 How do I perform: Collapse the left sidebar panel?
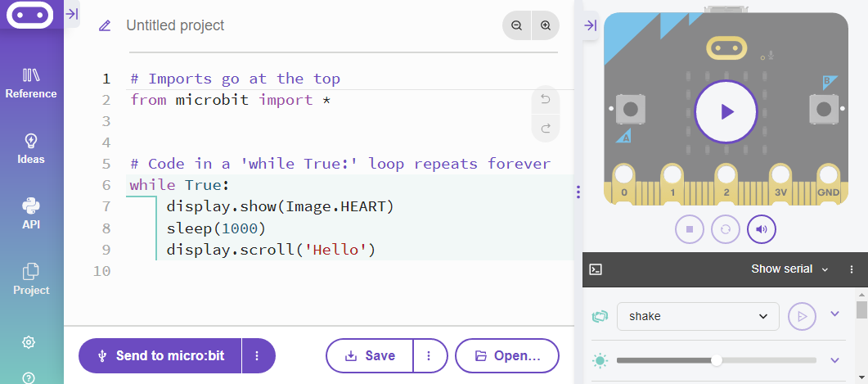point(72,14)
